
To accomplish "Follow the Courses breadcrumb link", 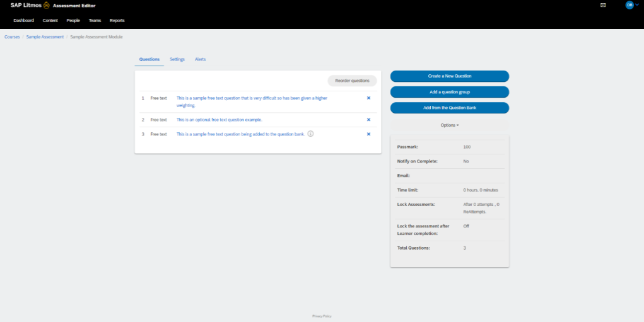I will (x=12, y=37).
